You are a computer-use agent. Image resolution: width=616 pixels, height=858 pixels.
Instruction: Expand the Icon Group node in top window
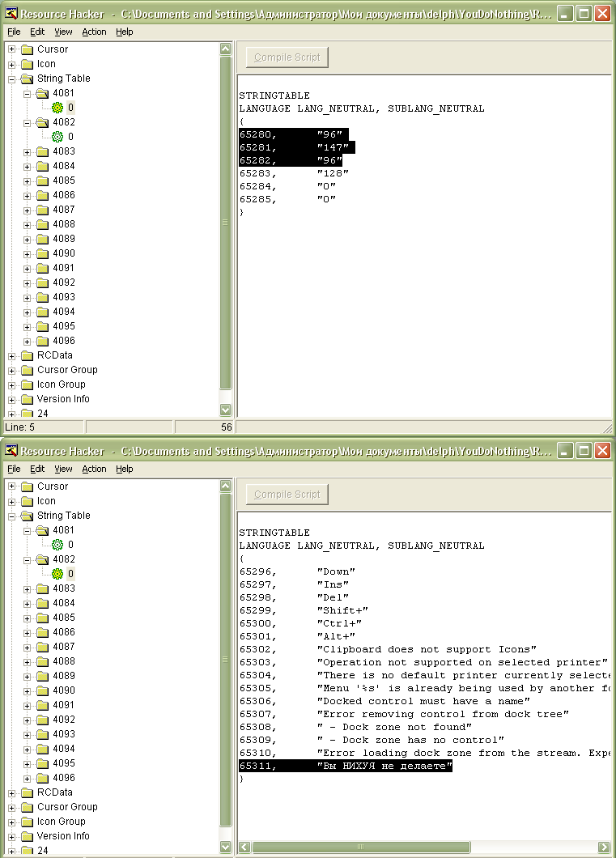[x=11, y=385]
